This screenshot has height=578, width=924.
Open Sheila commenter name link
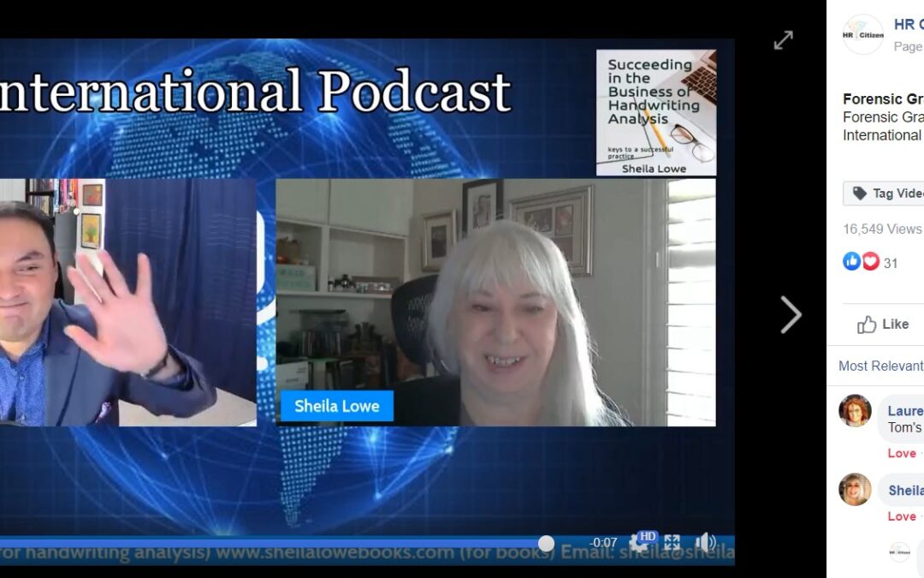point(905,491)
